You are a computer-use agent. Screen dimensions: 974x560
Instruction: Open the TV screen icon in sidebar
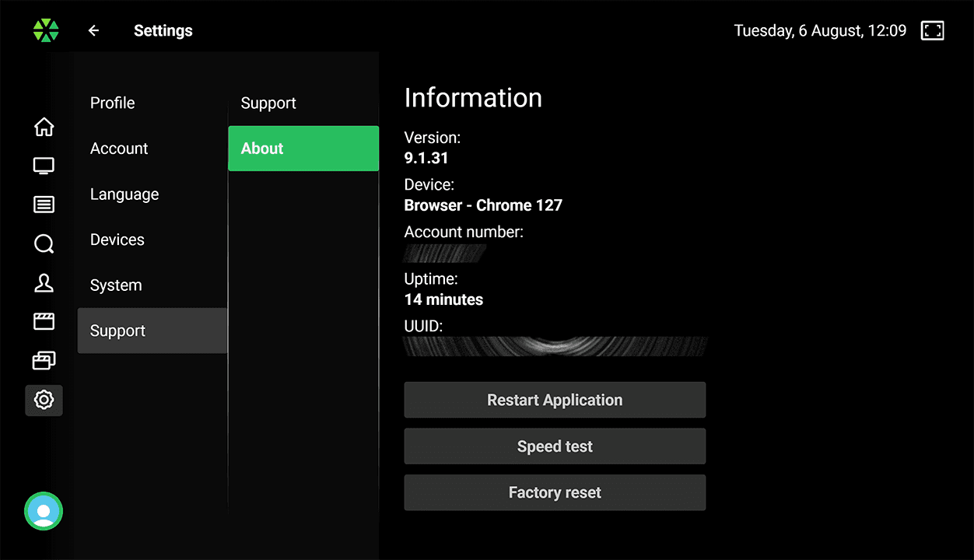[x=44, y=166]
